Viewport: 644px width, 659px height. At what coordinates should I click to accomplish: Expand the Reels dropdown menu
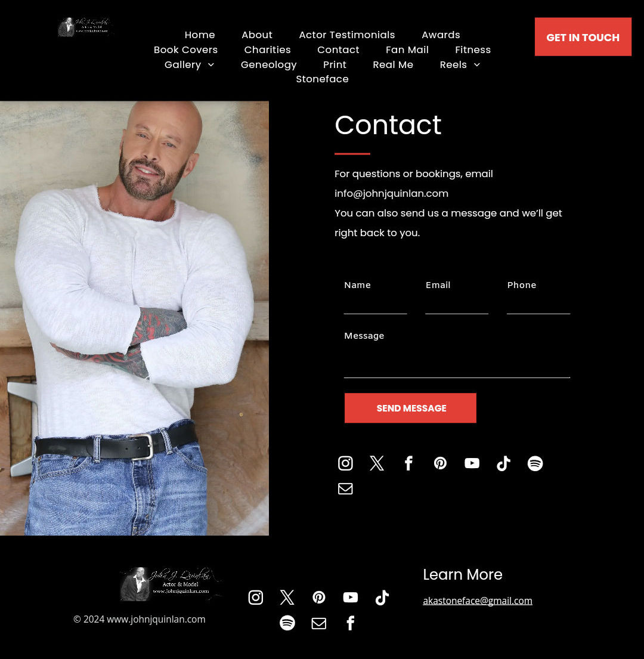[460, 65]
